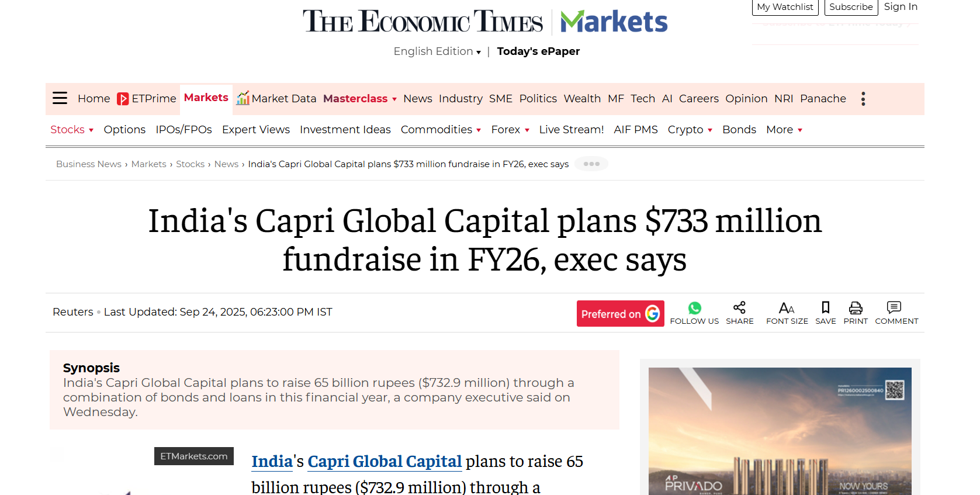Click the three-dot overflow menu in navbar
The width and height of the screenshot is (980, 495).
pyautogui.click(x=863, y=99)
